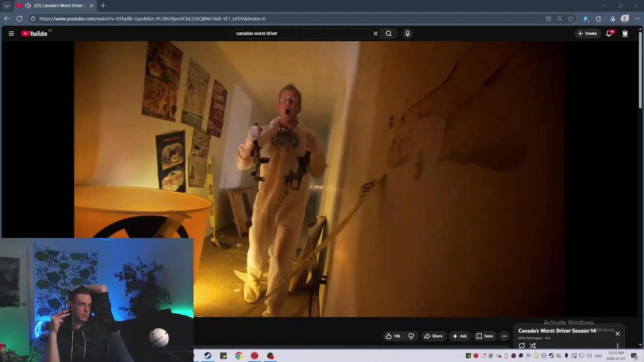Focus the browser address bar URL
644x362 pixels.
[152, 19]
